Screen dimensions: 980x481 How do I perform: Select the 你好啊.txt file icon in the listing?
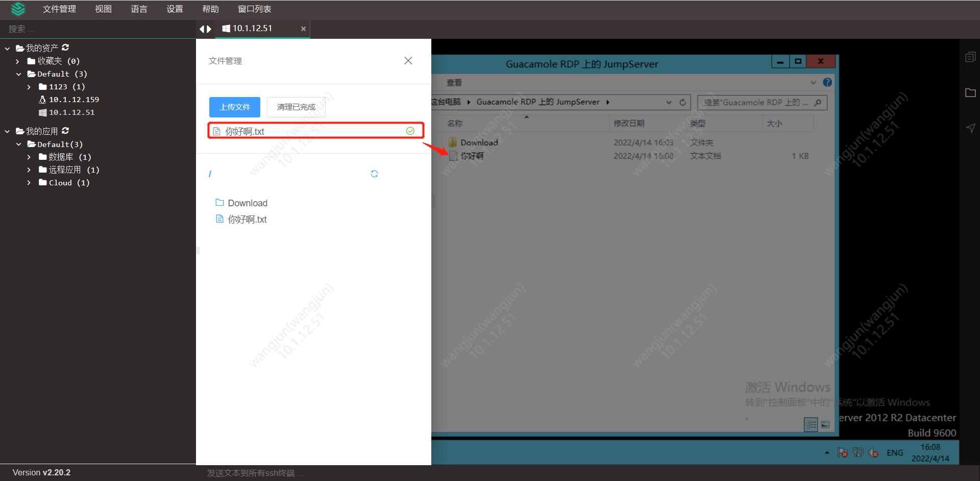click(219, 219)
